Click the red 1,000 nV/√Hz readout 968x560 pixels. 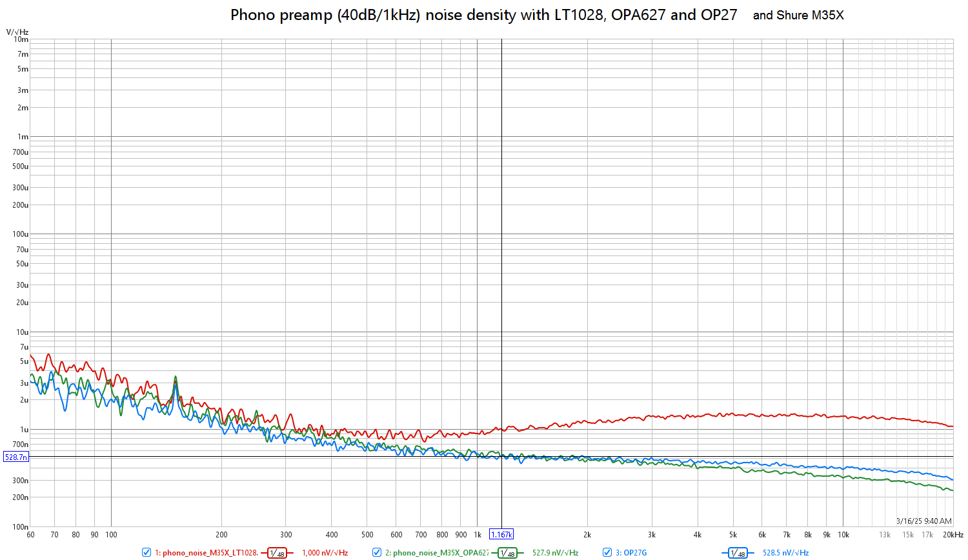coord(325,553)
